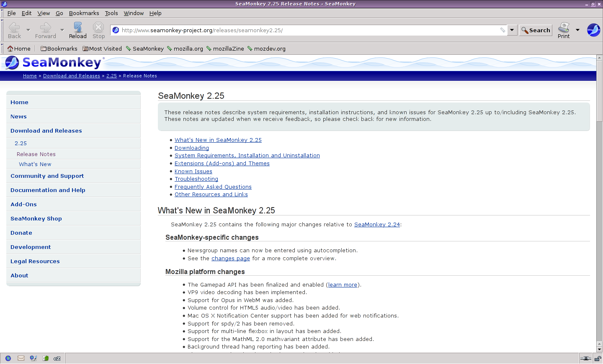Click the SeaMonkey throbber logo
The image size is (603, 364).
coord(593,30)
